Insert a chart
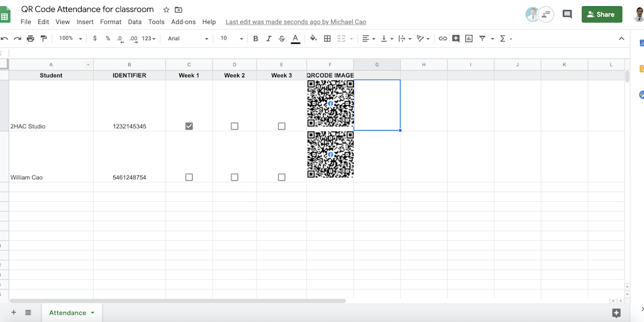644x322 pixels. 469,38
